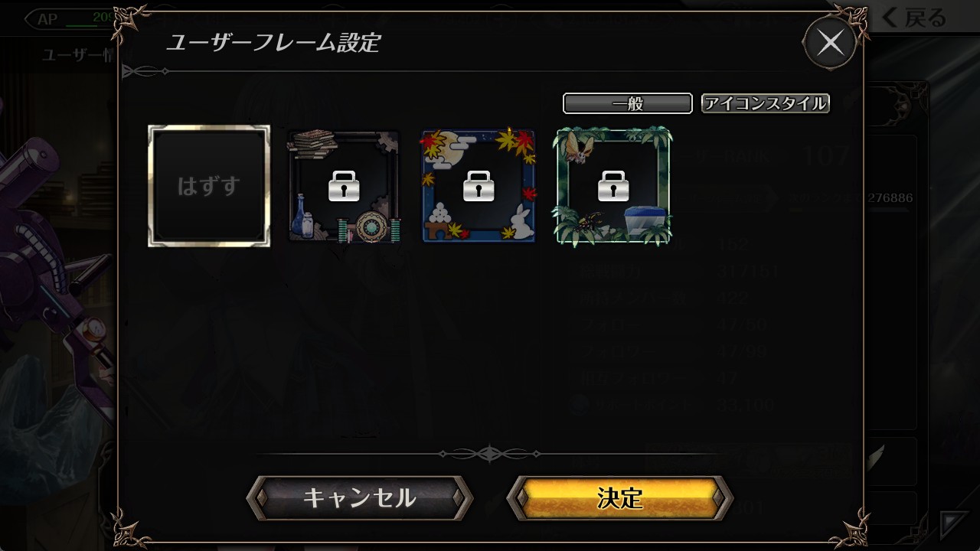Image resolution: width=980 pixels, height=551 pixels.
Task: Choose the autumn moon rabbit frame
Action: (x=479, y=186)
